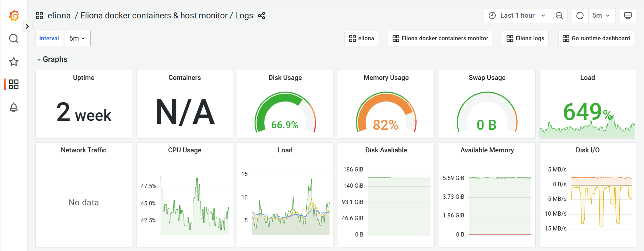The width and height of the screenshot is (644, 251).
Task: Open the Interval variable 5m dropdown
Action: tap(78, 39)
